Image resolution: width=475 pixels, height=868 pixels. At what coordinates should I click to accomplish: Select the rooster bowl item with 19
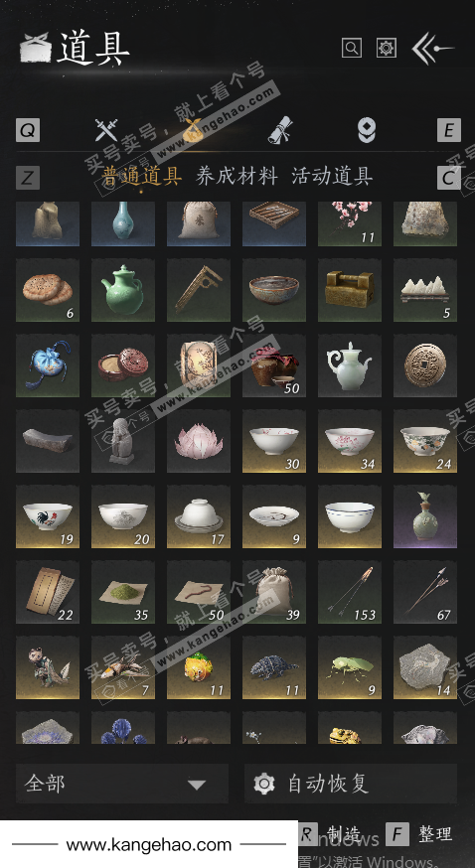tap(48, 516)
